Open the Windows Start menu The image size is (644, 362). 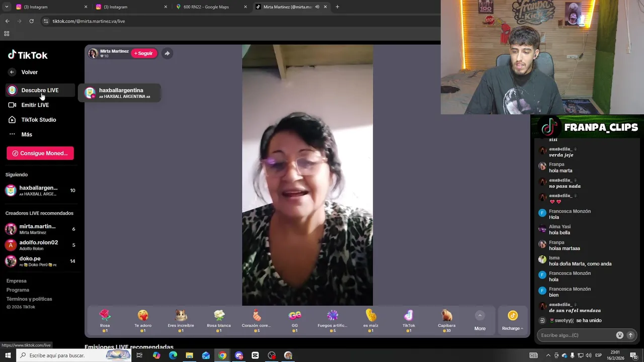(x=8, y=355)
